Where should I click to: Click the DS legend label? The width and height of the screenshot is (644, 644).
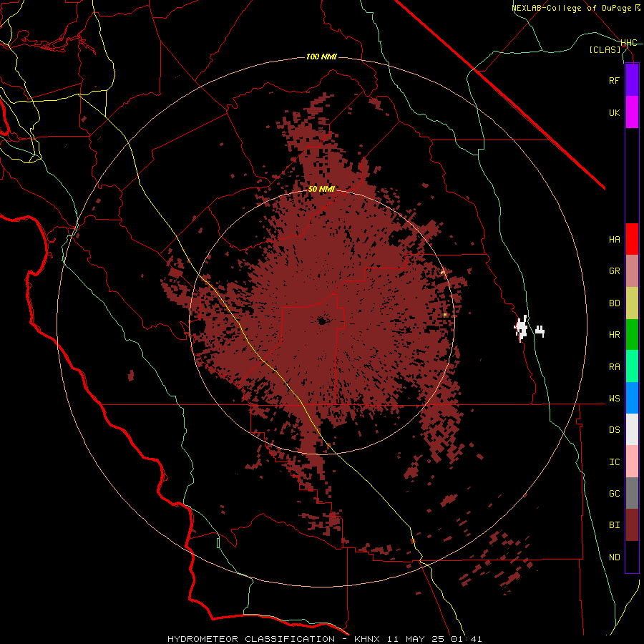click(x=614, y=430)
